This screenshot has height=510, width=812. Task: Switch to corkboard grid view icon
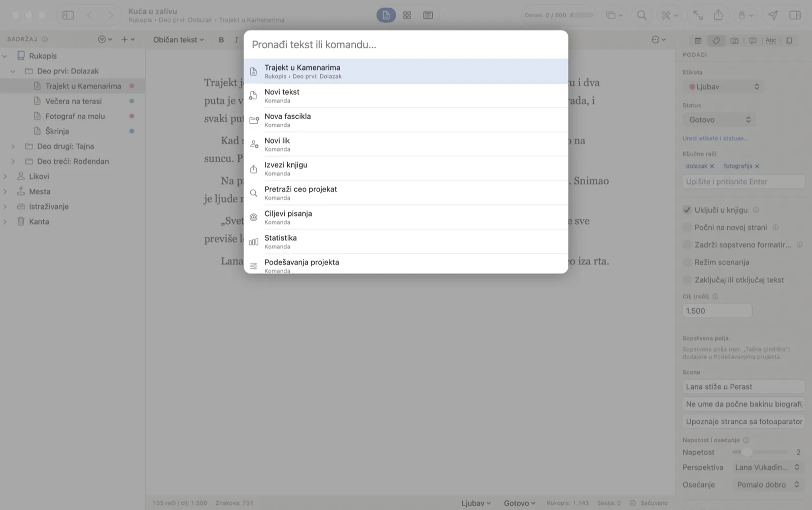click(407, 15)
